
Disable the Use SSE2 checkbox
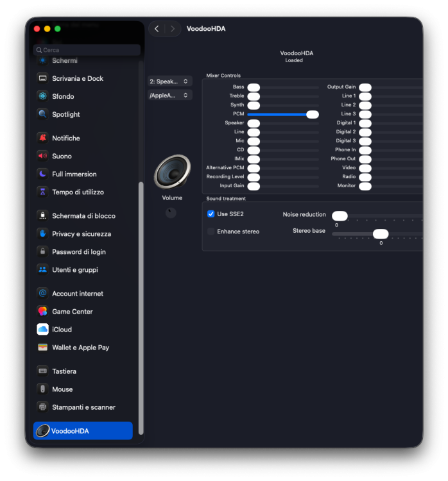tap(211, 214)
